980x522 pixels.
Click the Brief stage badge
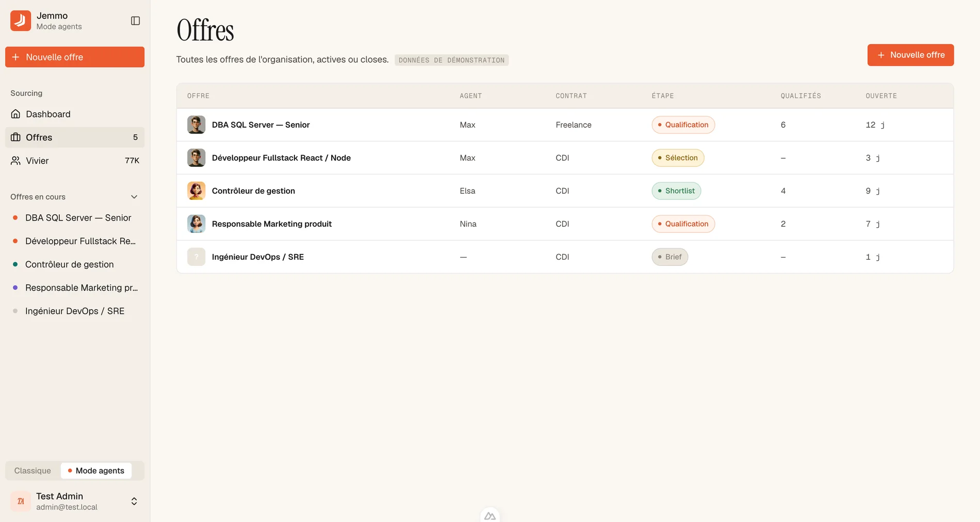point(669,257)
